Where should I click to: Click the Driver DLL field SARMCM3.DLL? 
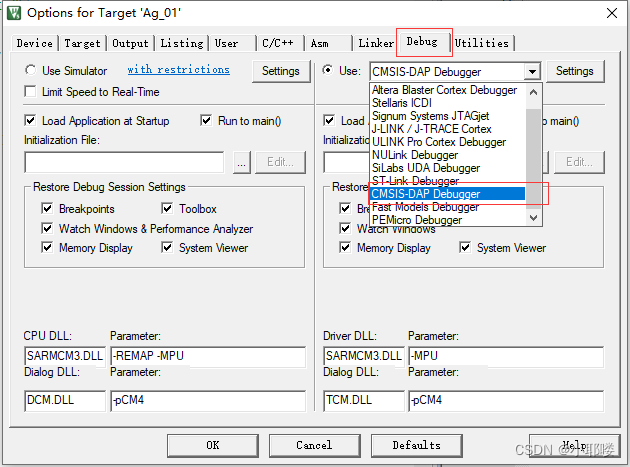coord(364,356)
